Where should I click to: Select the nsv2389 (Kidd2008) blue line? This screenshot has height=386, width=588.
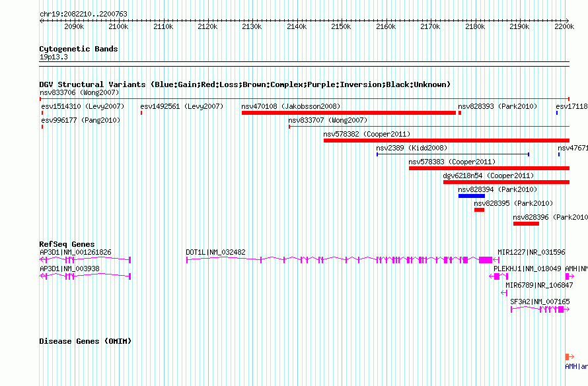coord(453,154)
